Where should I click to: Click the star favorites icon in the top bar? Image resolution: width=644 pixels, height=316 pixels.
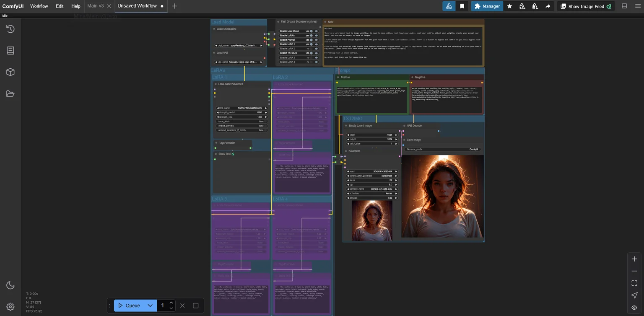(509, 6)
